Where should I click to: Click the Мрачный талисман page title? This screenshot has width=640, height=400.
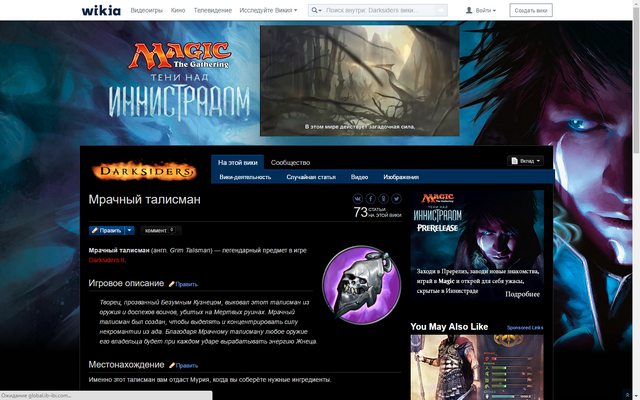pos(144,199)
